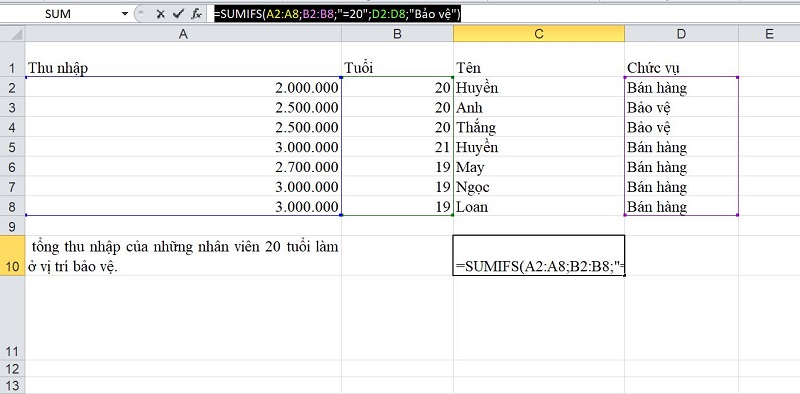
Task: Open Insert Function fx dialog
Action: coord(196,14)
